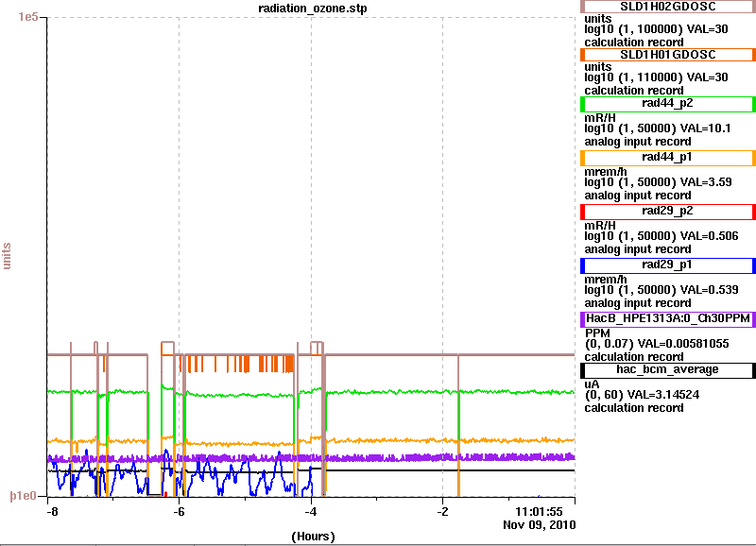Click the mrem/h label under rad29_p1

click(x=606, y=280)
